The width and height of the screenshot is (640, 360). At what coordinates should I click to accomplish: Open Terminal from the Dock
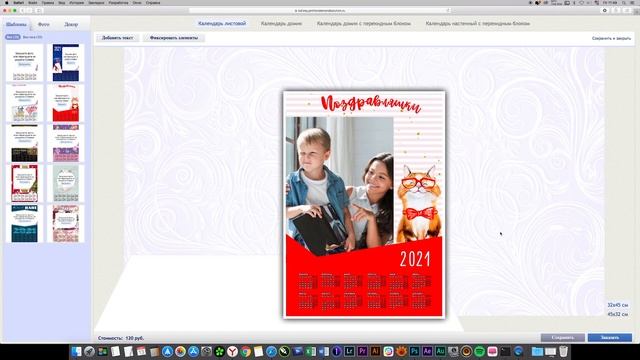pos(505,351)
